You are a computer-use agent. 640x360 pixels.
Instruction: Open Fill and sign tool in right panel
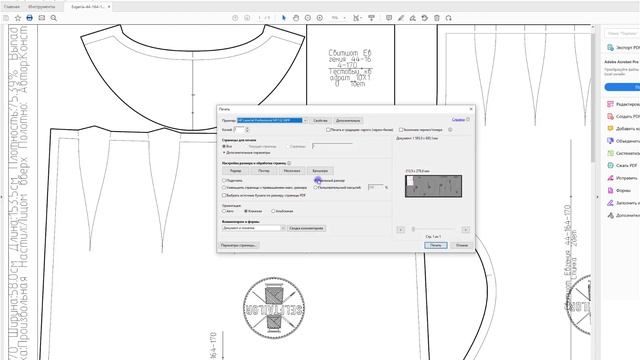(x=623, y=203)
